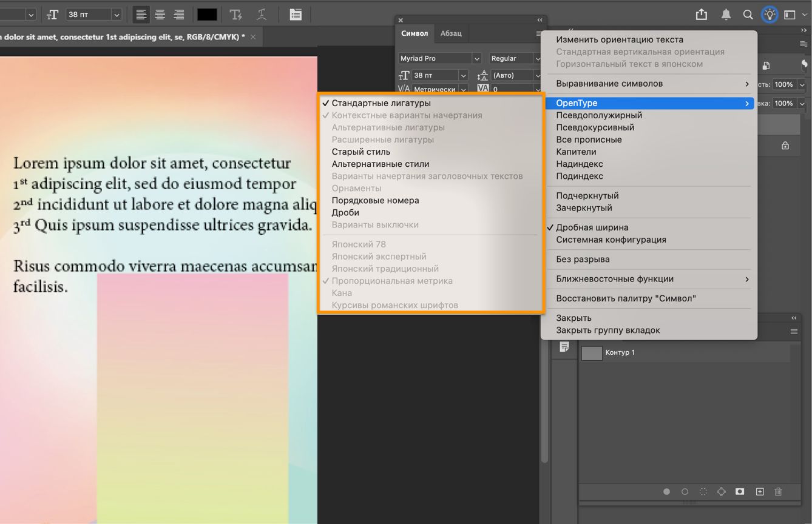Image resolution: width=812 pixels, height=524 pixels.
Task: Select the Контур 1 path thumbnail
Action: [592, 353]
